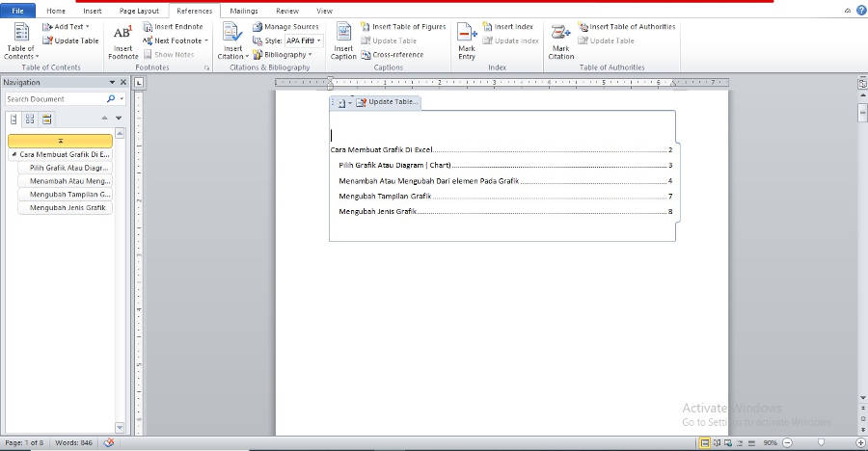Switch to Print Layout view
The width and height of the screenshot is (868, 451).
pyautogui.click(x=705, y=442)
